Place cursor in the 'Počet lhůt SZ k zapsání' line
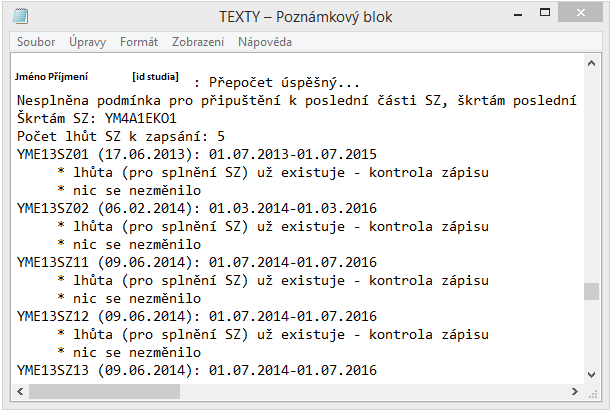The image size is (610, 412). pyautogui.click(x=121, y=136)
